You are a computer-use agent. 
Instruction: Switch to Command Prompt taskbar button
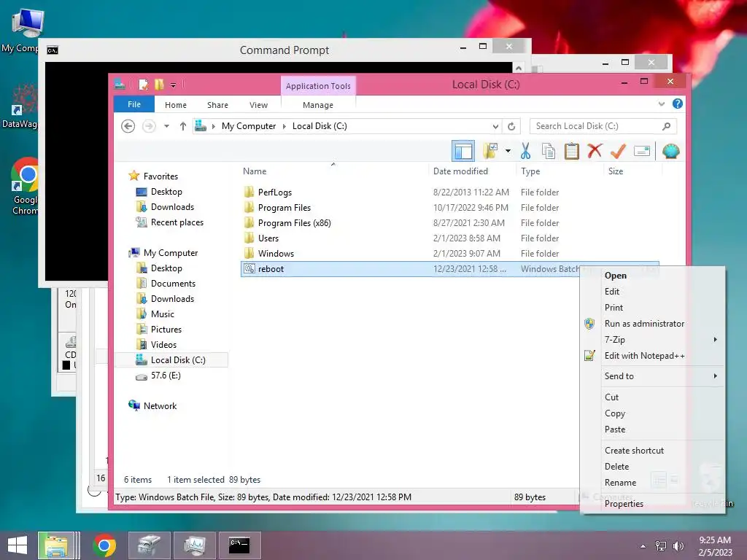pos(239,545)
